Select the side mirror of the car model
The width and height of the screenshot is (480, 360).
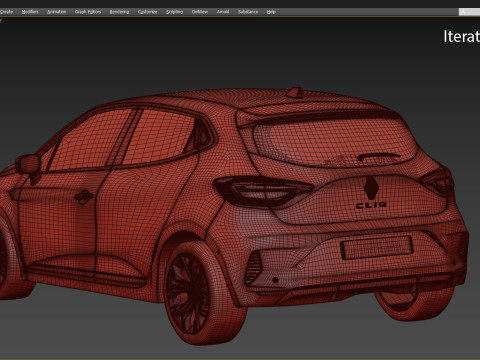click(x=29, y=166)
